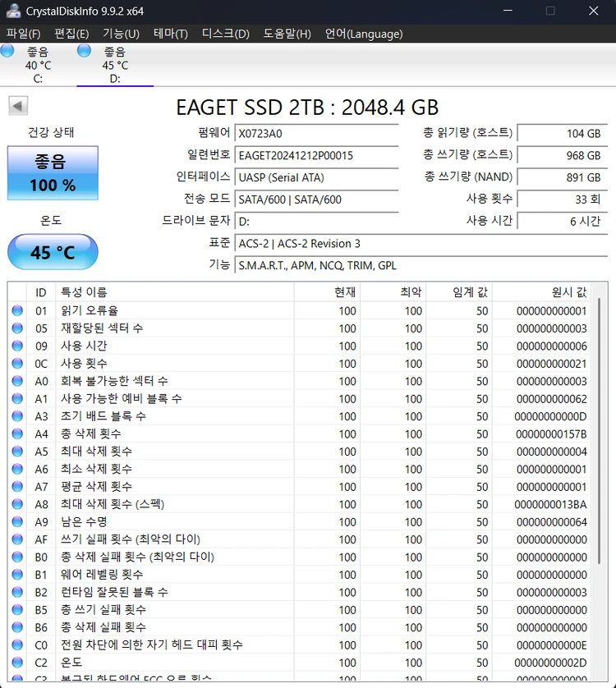Click status orb for attribute A0 row
616x688 pixels.
tap(17, 381)
